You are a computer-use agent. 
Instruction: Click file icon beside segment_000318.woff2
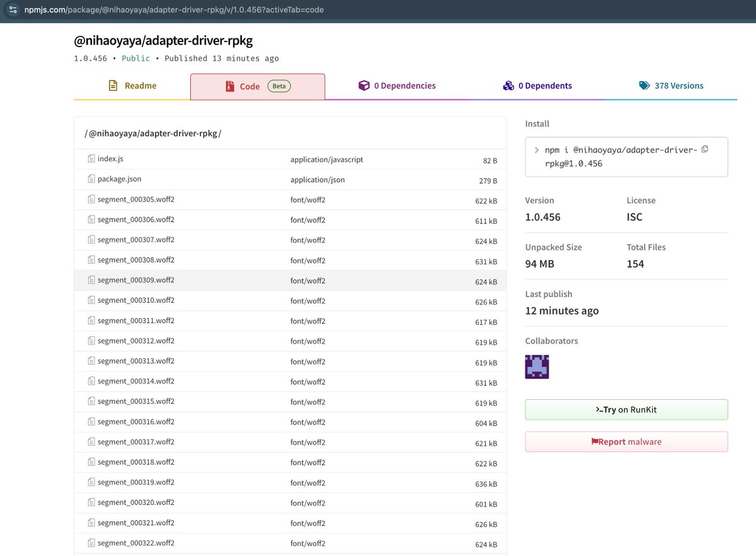[91, 462]
